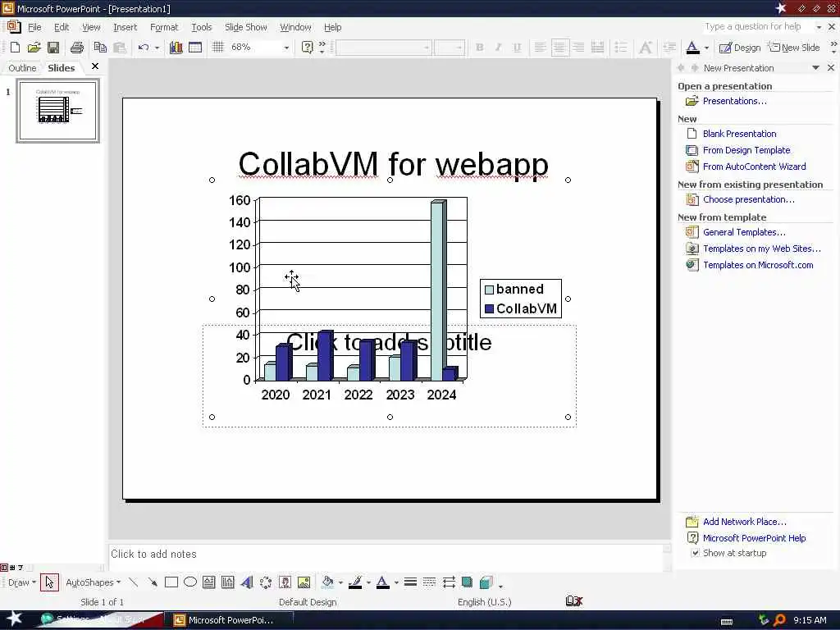Select the arrow pointer Select Objects tool
The image size is (840, 630).
[x=49, y=582]
